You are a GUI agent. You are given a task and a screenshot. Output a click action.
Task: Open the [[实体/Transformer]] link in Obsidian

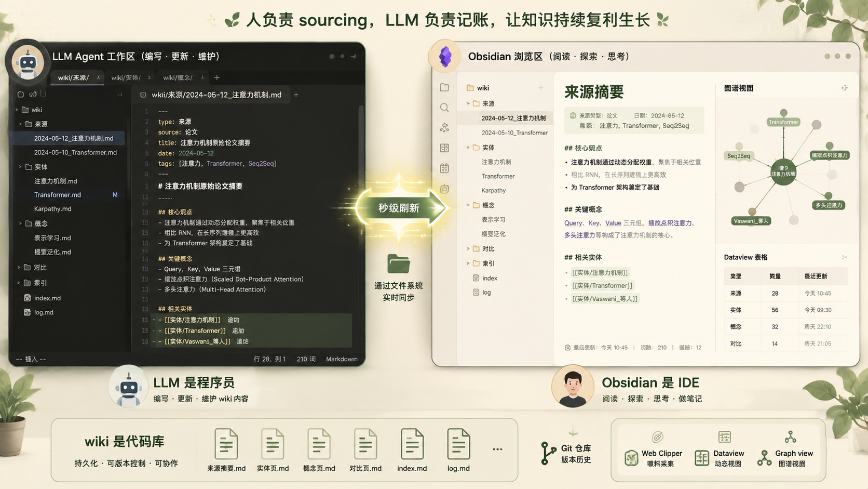point(602,286)
